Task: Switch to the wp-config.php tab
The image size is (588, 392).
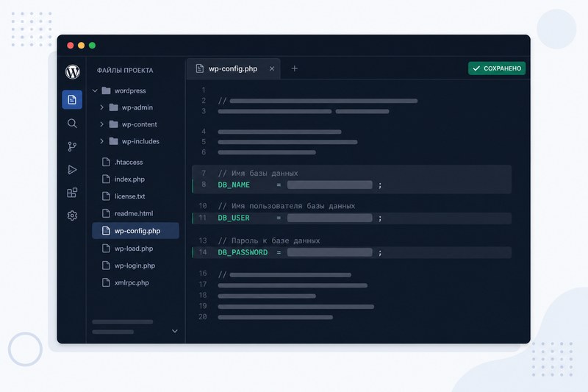Action: pyautogui.click(x=233, y=68)
